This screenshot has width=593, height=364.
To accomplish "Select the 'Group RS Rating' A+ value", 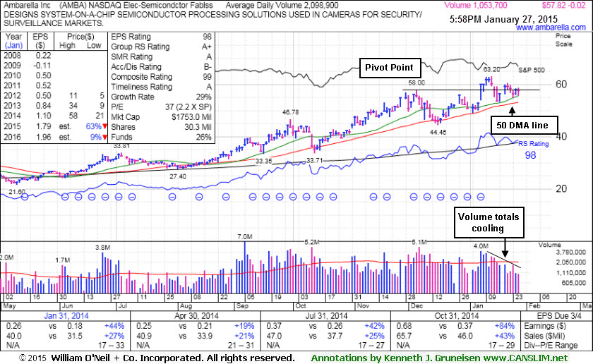I will (x=206, y=47).
